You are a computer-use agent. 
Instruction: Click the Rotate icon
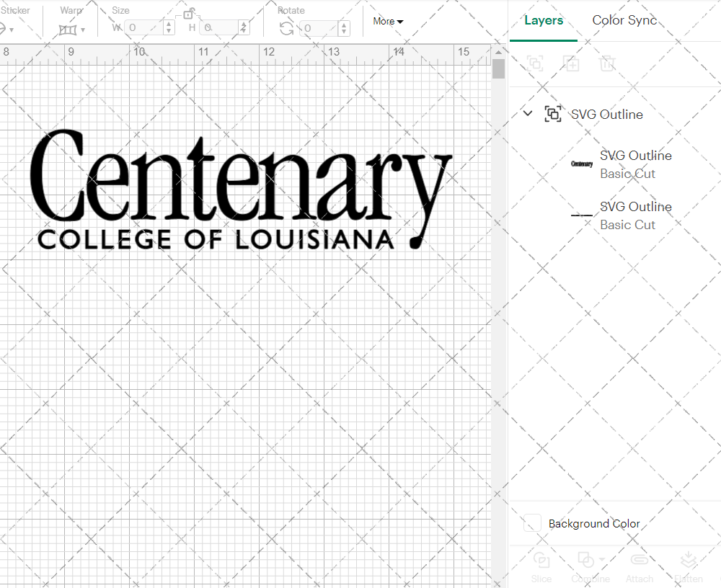click(x=286, y=27)
